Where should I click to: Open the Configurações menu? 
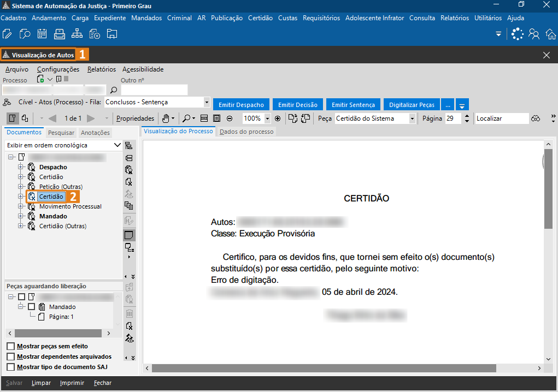pyautogui.click(x=58, y=69)
